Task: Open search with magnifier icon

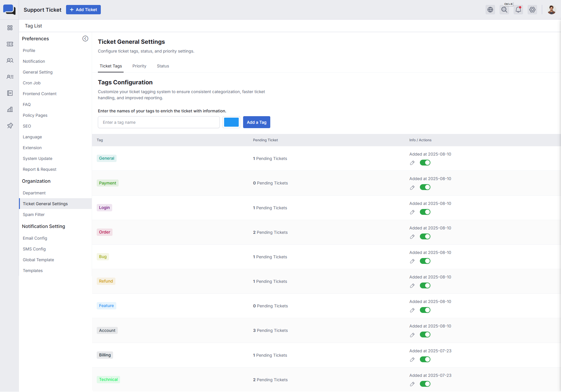Action: pyautogui.click(x=504, y=10)
